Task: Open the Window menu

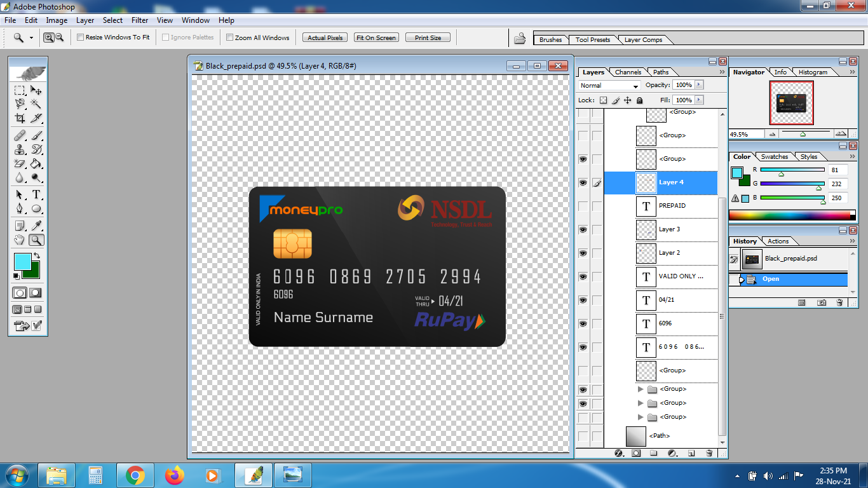Action: click(196, 20)
